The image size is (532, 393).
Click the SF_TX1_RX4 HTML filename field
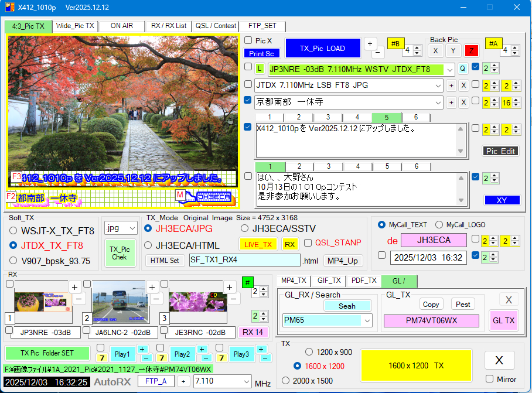click(x=244, y=261)
